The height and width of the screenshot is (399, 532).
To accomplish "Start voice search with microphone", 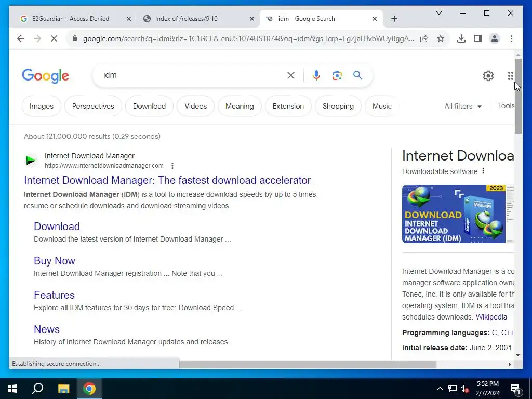I will (316, 75).
